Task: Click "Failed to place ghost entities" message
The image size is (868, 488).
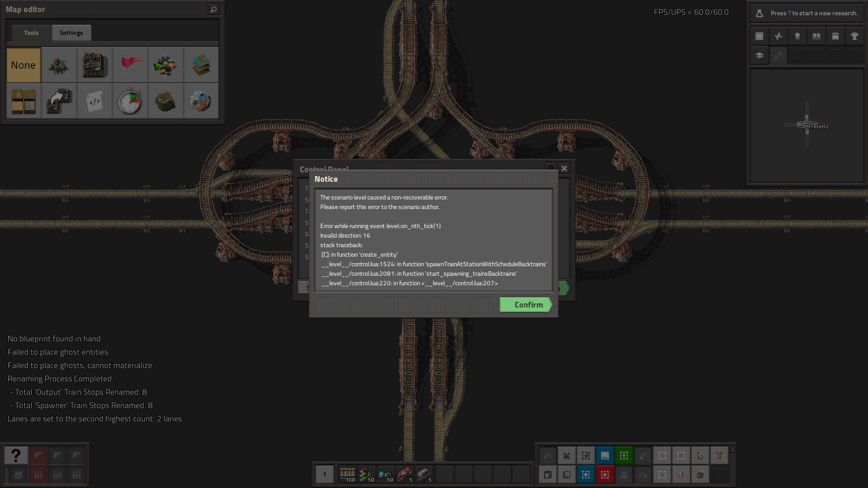Action: click(58, 352)
